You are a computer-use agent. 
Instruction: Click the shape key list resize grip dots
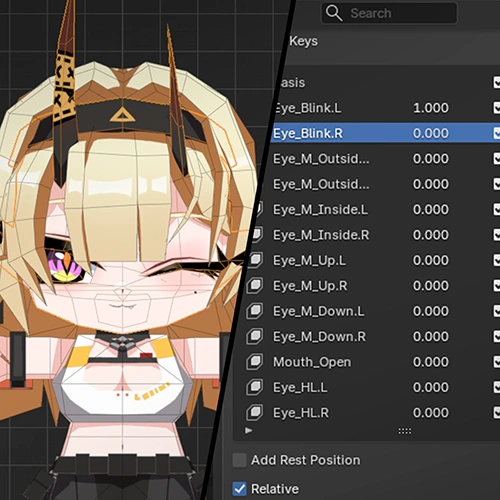[x=405, y=431]
